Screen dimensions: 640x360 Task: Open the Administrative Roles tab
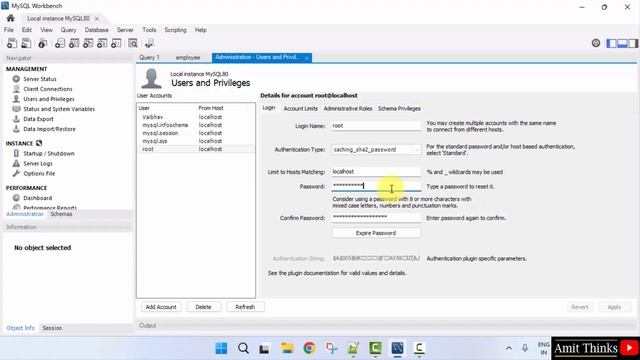pyautogui.click(x=348, y=109)
